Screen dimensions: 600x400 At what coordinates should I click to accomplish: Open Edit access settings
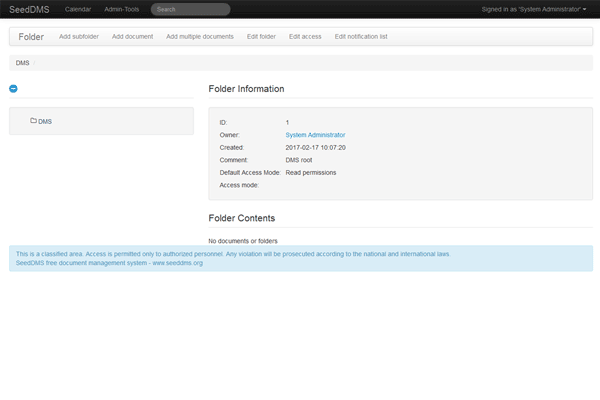coord(305,36)
